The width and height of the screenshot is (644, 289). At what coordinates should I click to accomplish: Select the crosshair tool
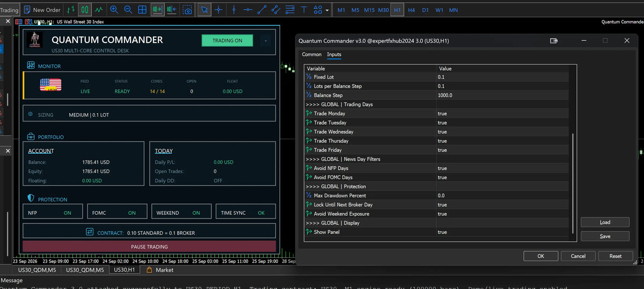(218, 10)
